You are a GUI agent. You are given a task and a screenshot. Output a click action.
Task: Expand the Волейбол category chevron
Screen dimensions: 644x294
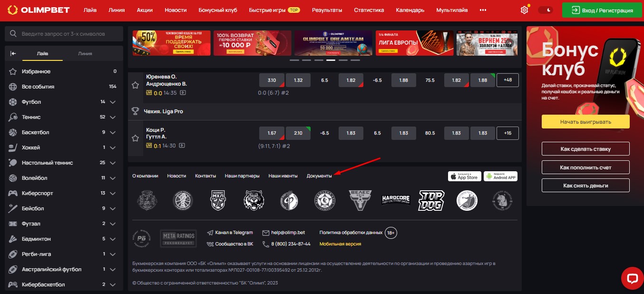113,178
